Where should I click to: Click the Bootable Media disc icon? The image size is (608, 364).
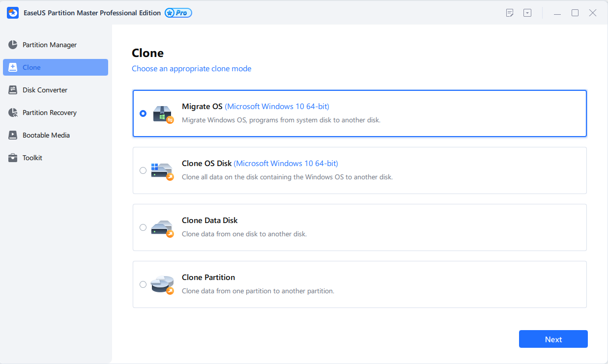pyautogui.click(x=13, y=135)
